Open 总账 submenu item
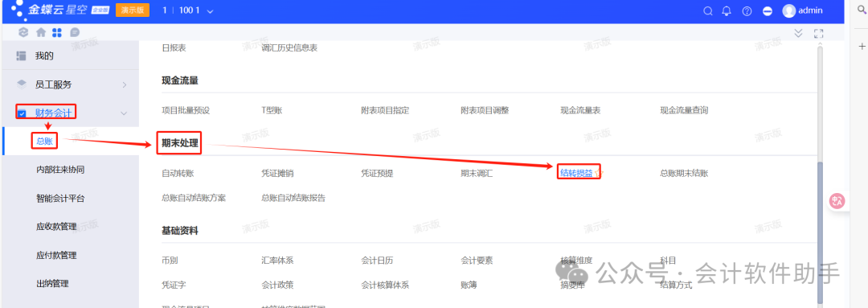This screenshot has height=308, width=868. (x=44, y=142)
